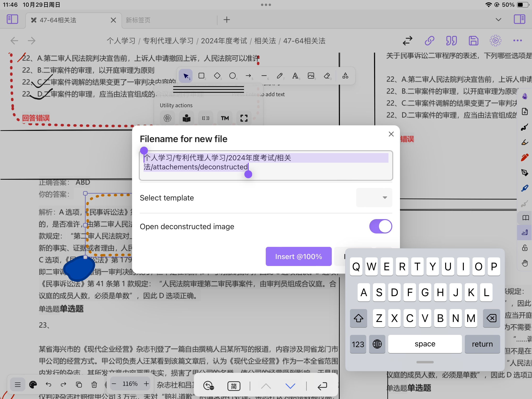
Task: Pick the Text tool
Action: pyautogui.click(x=295, y=76)
